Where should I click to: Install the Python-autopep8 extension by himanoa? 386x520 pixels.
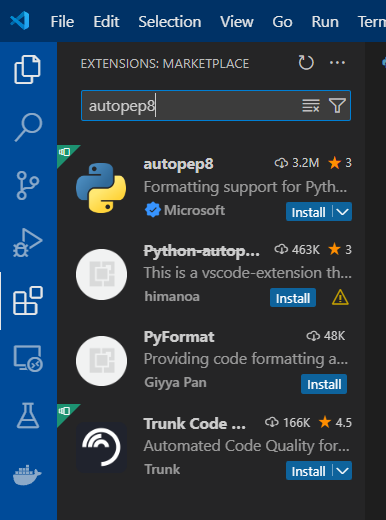coord(293,298)
